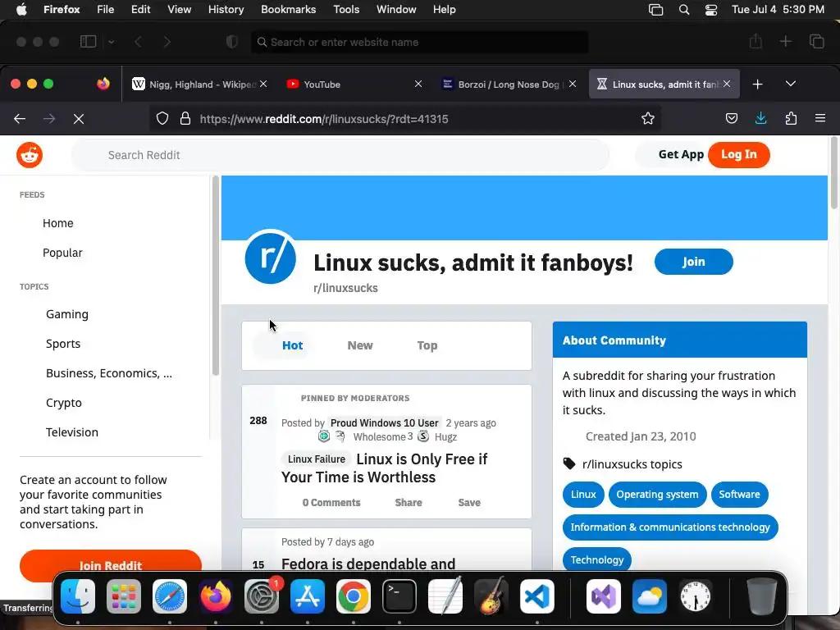This screenshot has width=840, height=630.
Task: Click the Search Reddit field
Action: 340,155
